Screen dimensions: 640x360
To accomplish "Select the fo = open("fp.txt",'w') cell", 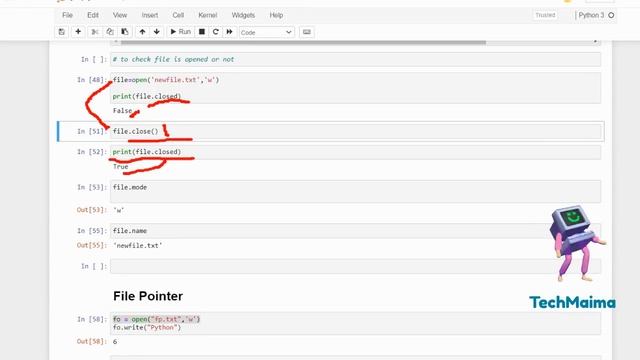I will point(355,323).
